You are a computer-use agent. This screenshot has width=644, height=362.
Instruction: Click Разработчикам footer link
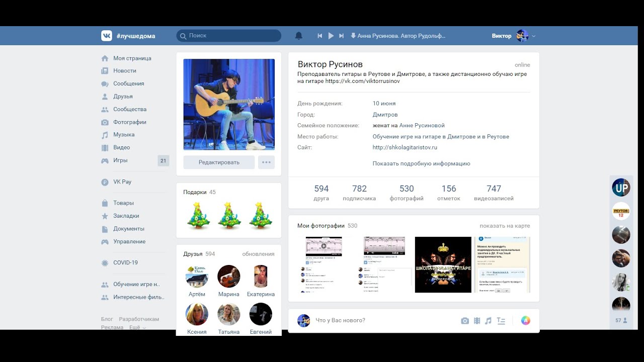pyautogui.click(x=139, y=319)
